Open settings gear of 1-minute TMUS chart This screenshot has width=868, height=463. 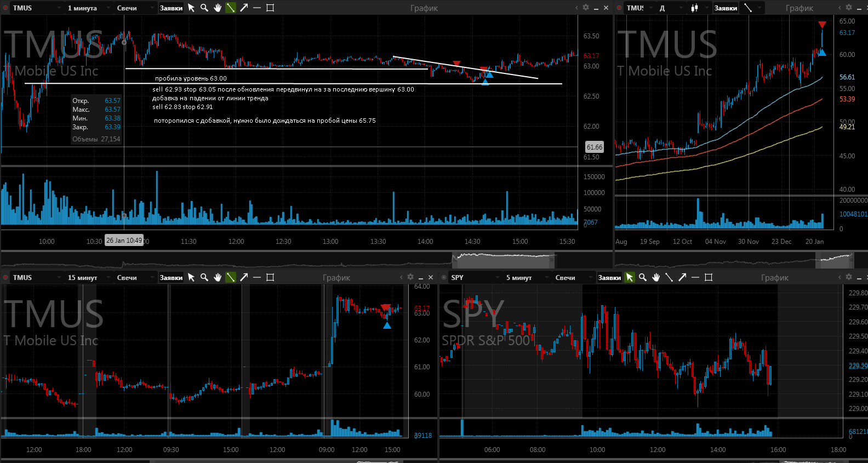tap(585, 8)
